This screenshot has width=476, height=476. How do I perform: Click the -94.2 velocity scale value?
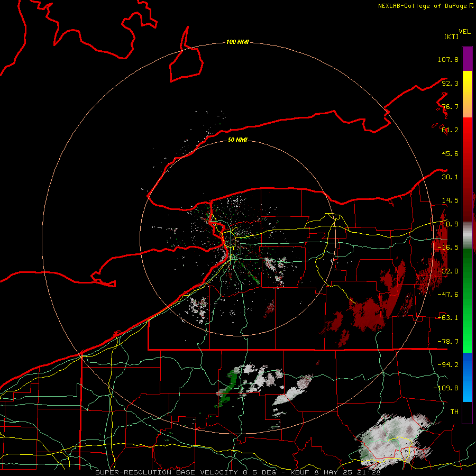[x=448, y=364]
